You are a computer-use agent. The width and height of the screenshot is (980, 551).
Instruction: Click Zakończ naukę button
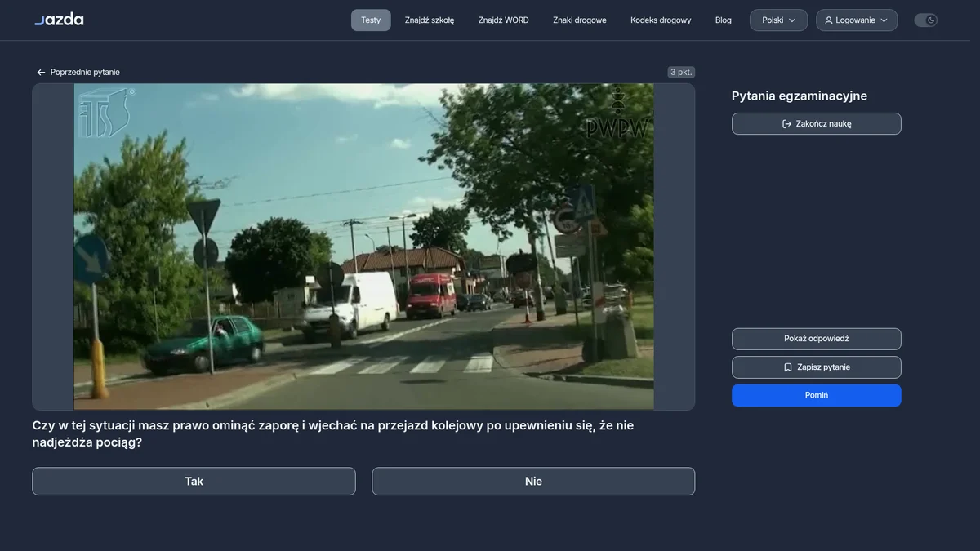coord(817,124)
